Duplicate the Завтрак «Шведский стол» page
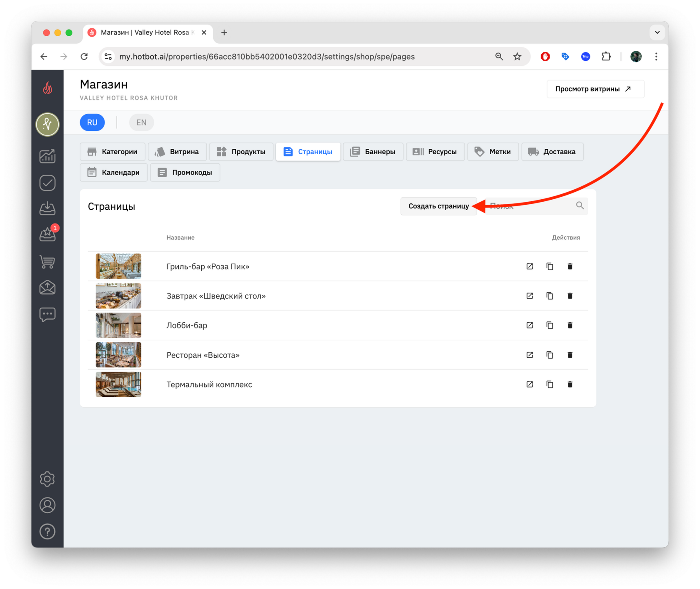 pos(550,296)
